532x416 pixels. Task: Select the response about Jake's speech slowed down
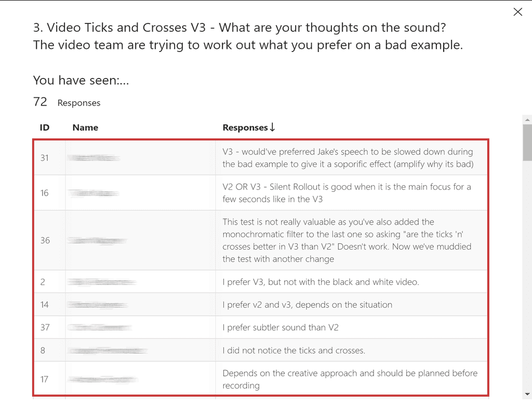coord(348,158)
